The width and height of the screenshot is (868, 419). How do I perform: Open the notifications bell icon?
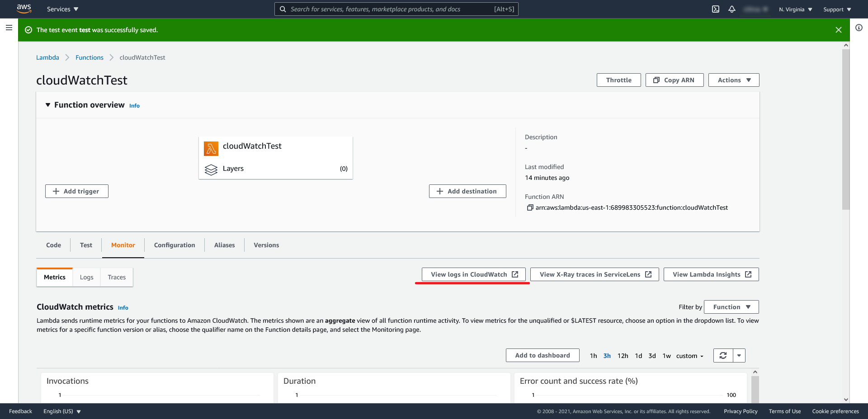(732, 9)
